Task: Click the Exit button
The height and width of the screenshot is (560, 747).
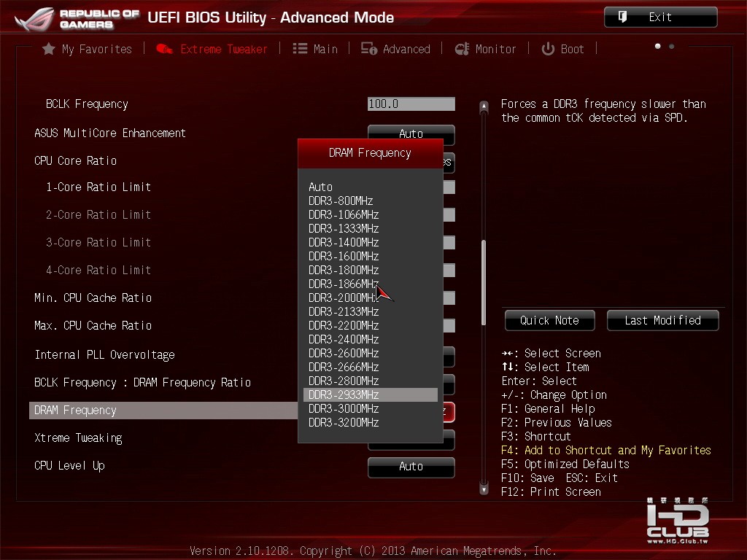Action: click(660, 17)
